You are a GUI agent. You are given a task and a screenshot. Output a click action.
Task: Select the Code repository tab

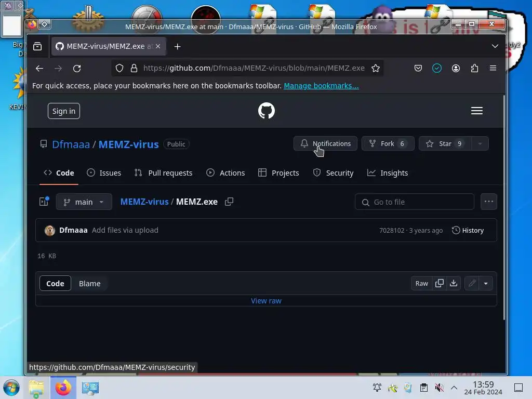coord(59,172)
